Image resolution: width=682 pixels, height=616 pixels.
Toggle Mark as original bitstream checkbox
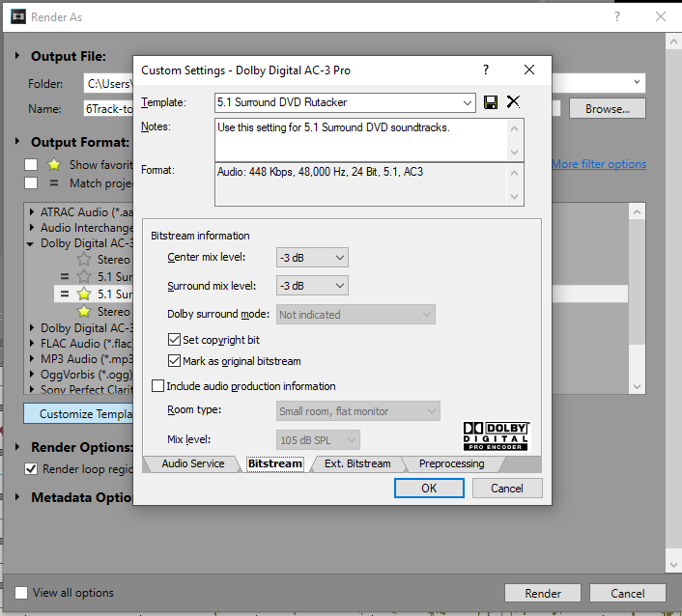[174, 361]
